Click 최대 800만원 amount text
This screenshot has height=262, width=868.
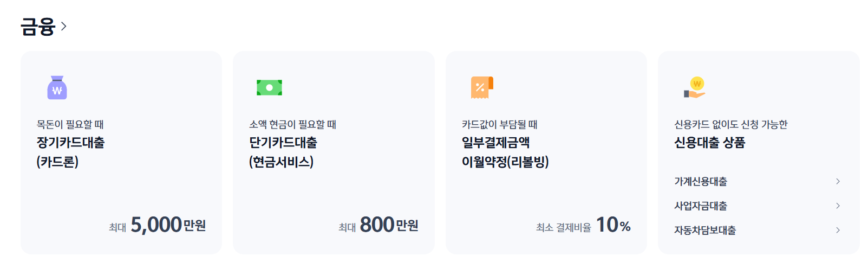pos(378,225)
